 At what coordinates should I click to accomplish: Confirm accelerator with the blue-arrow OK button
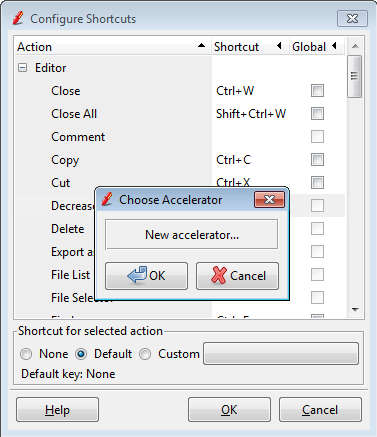[146, 276]
